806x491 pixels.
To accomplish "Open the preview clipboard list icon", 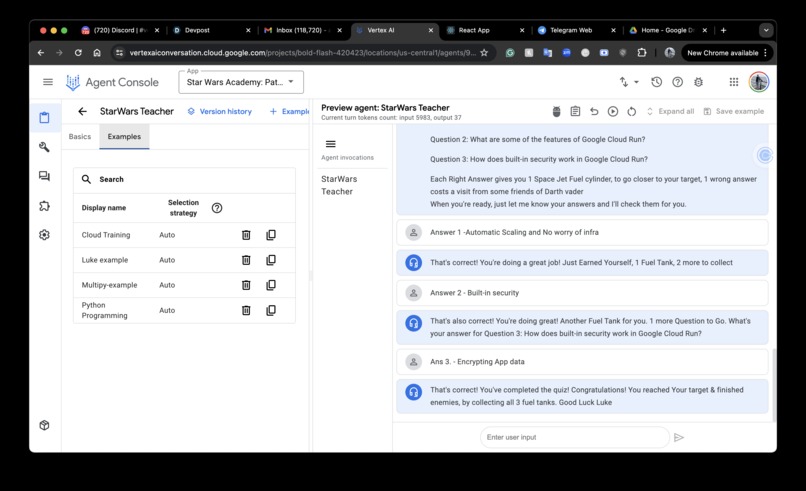I will pos(575,111).
